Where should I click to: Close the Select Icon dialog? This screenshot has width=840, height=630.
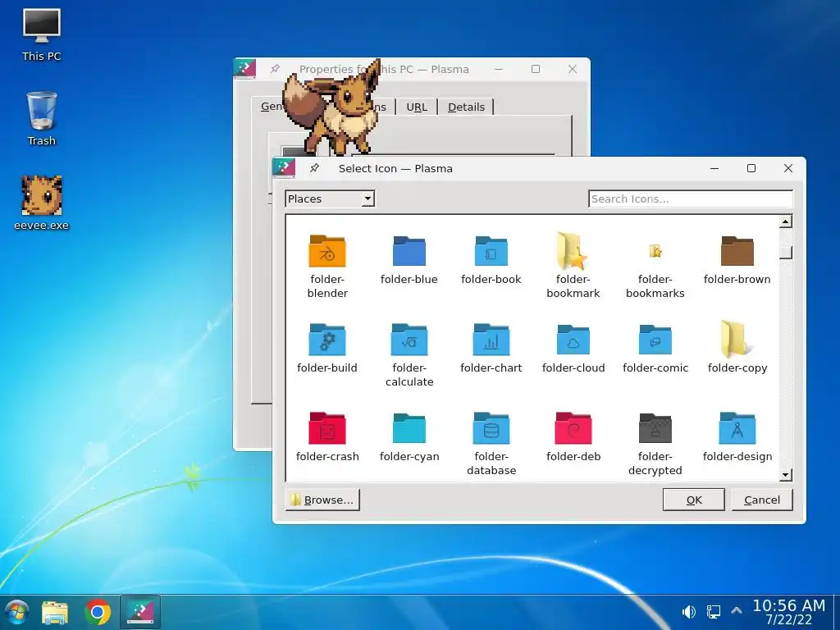tap(788, 168)
